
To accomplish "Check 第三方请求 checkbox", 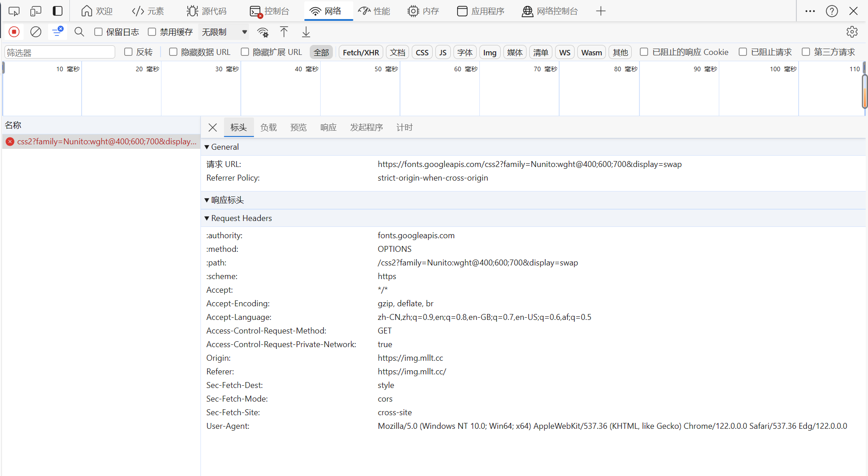I will click(806, 52).
